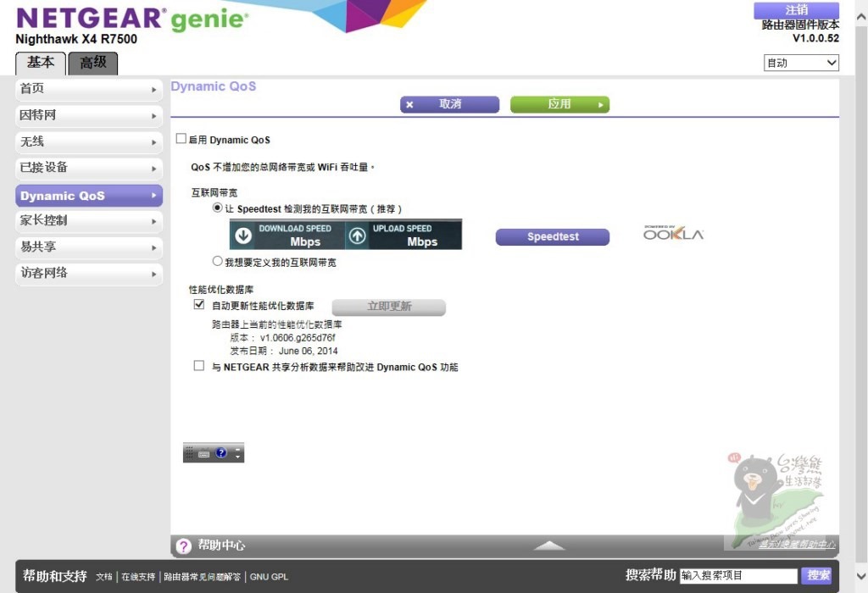Click the OOKLA logo
The height and width of the screenshot is (593, 868).
click(673, 233)
